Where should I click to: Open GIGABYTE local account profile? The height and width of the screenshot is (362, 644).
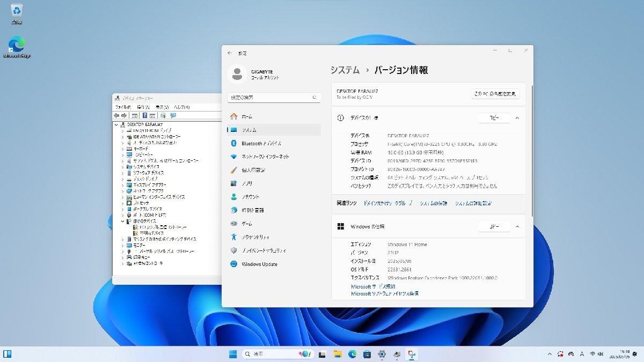coord(254,74)
